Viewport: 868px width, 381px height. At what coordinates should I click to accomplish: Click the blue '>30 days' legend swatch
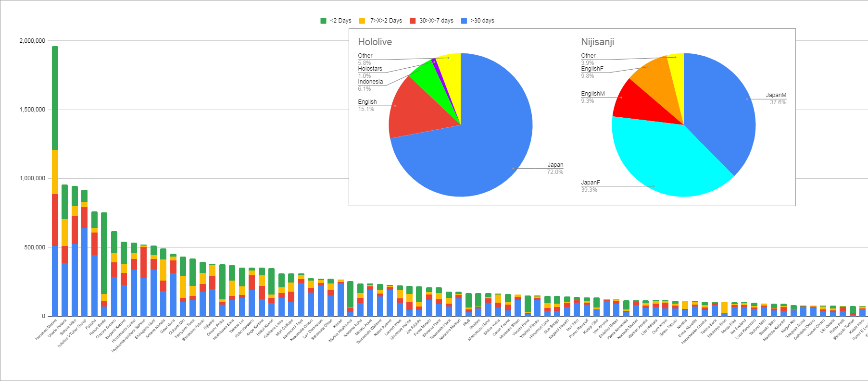pos(464,21)
